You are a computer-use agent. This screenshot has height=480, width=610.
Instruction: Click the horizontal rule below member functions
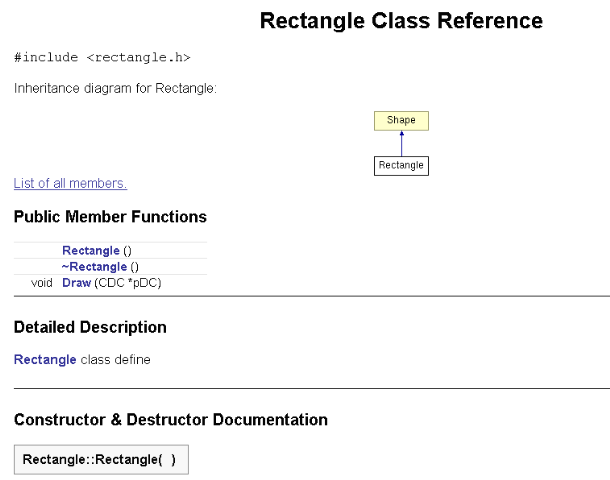[x=312, y=296]
